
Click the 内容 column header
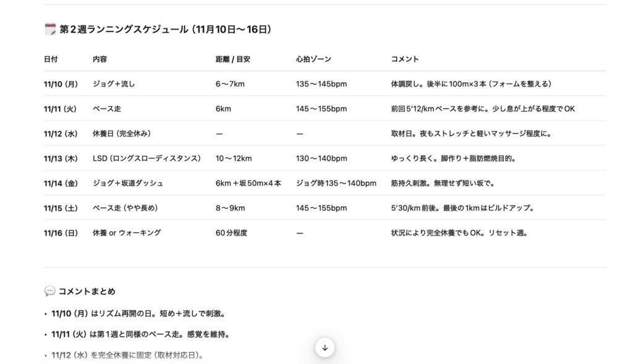(x=99, y=59)
